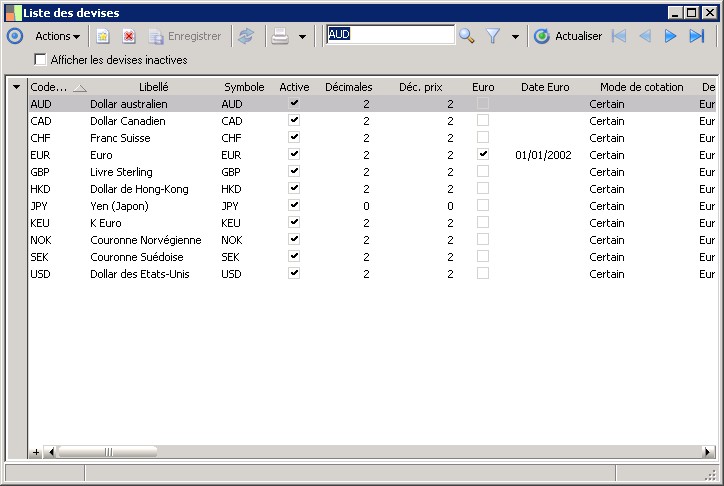
Task: Click the printer icon
Action: (280, 36)
